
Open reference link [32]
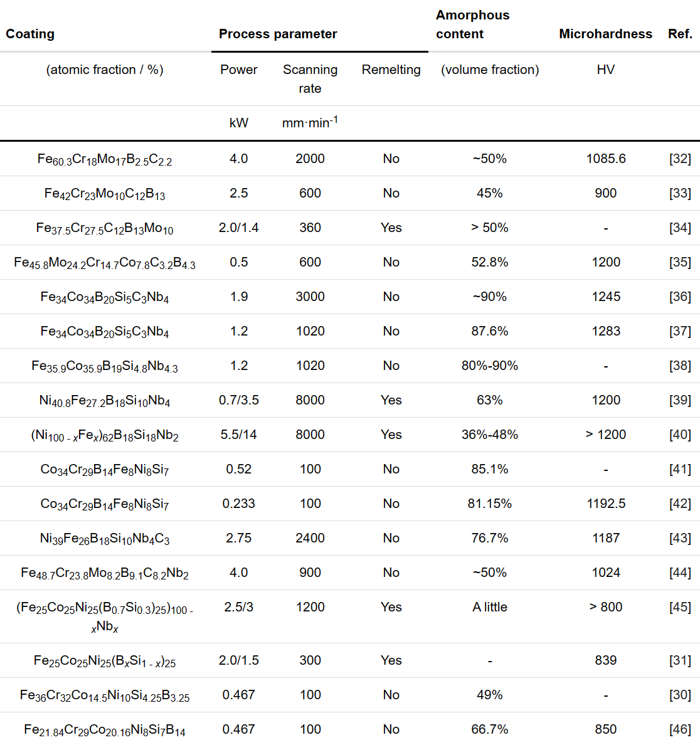pyautogui.click(x=680, y=159)
